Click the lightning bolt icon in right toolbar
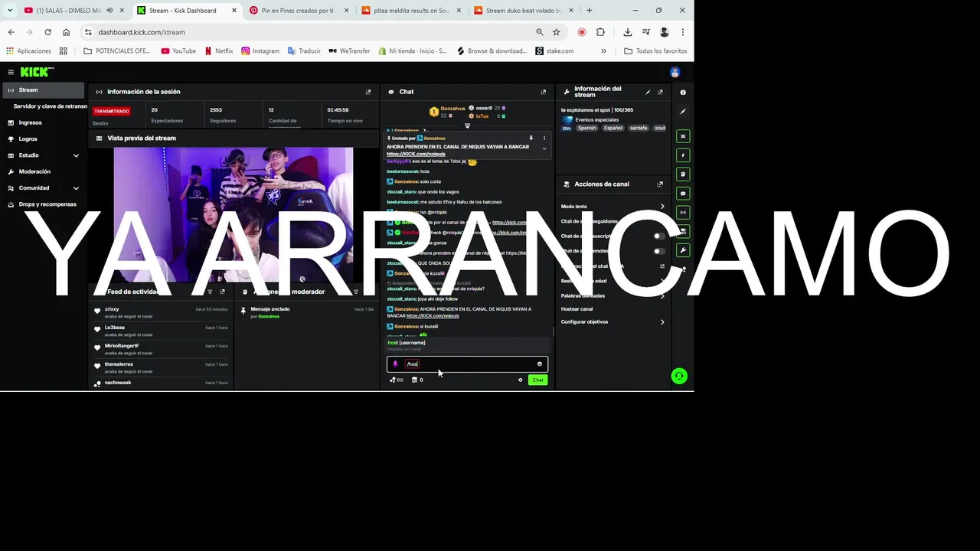This screenshot has width=980, height=551. (683, 155)
